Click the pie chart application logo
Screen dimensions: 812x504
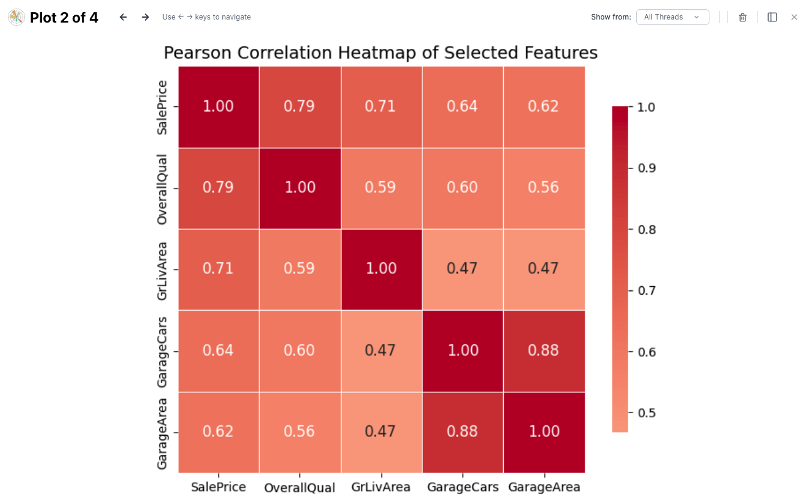(15, 16)
